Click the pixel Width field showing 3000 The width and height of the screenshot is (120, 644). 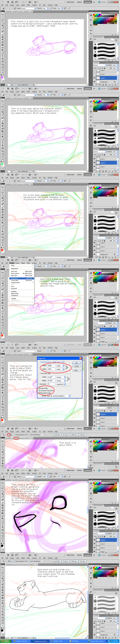(x=51, y=365)
